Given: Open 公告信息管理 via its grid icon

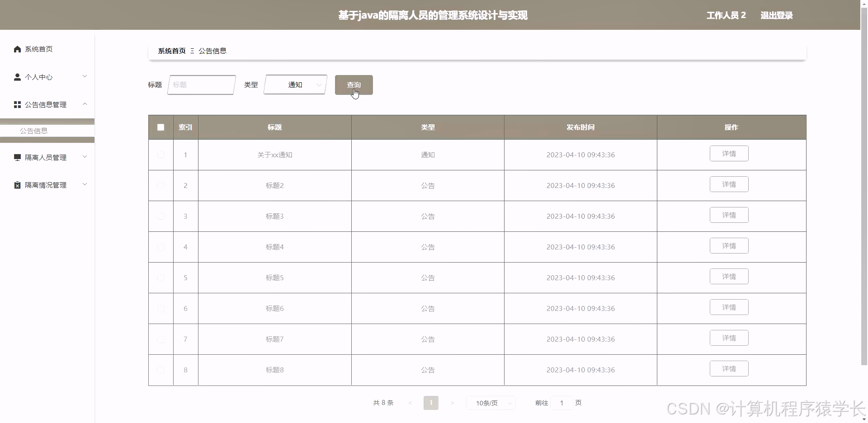Looking at the screenshot, I should (17, 104).
